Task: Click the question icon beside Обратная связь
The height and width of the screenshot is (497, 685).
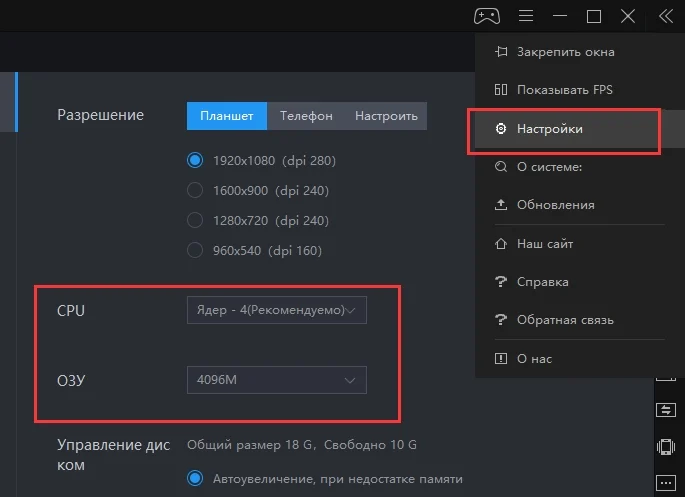Action: pyautogui.click(x=501, y=320)
